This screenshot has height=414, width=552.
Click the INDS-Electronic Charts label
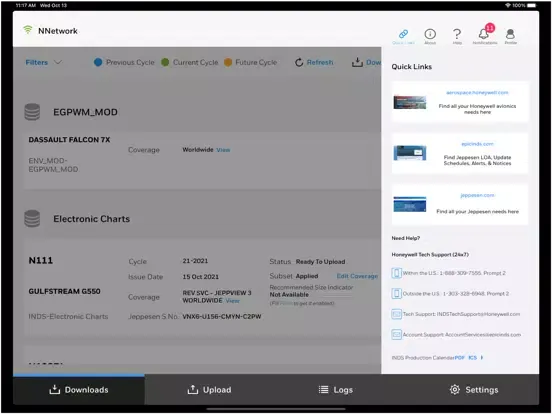[68, 316]
